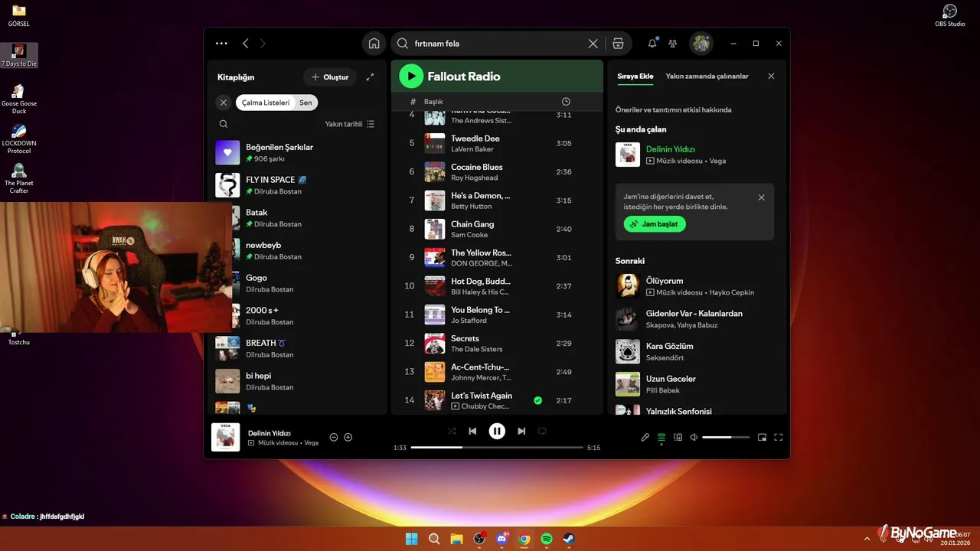The height and width of the screenshot is (551, 980).
Task: Open the Browse icon beside search
Action: point(618,44)
